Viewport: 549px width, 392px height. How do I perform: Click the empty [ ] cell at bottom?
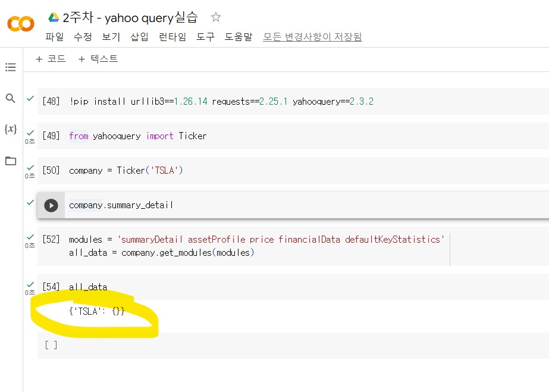[x=293, y=346]
